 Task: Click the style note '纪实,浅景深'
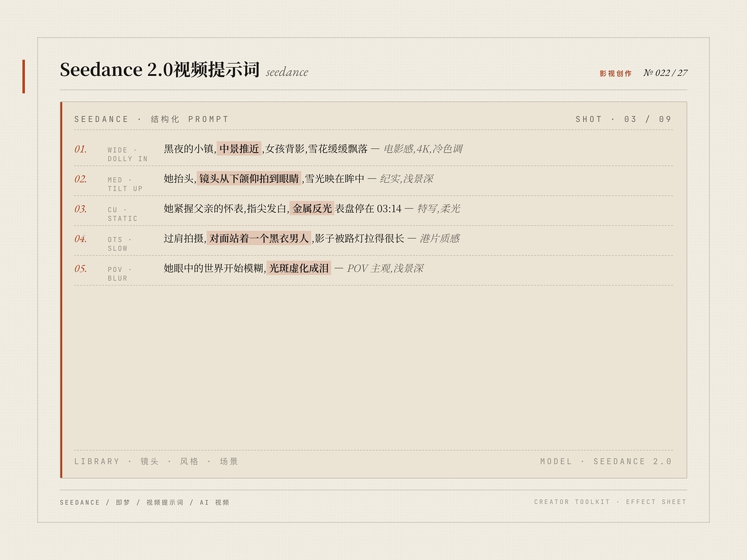pyautogui.click(x=406, y=179)
